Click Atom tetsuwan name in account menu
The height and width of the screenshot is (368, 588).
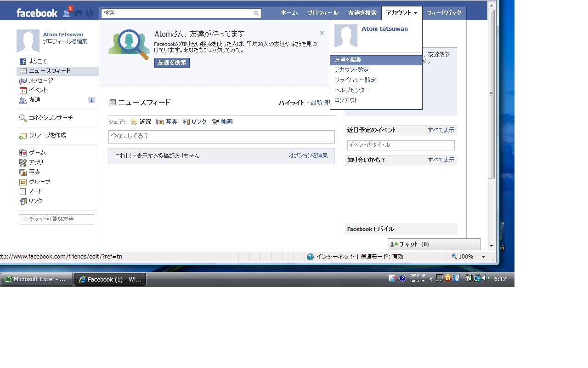pos(384,29)
